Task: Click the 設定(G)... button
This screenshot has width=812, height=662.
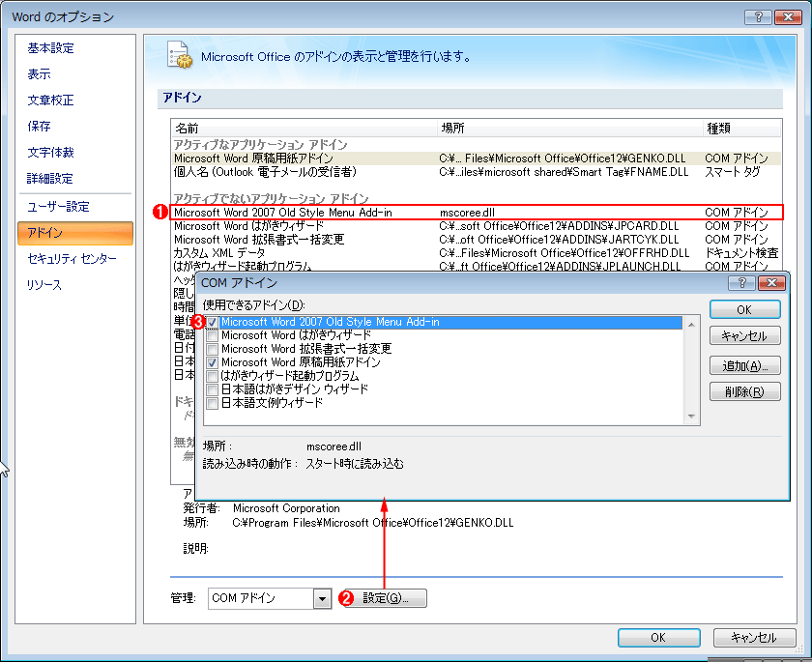Action: click(386, 598)
